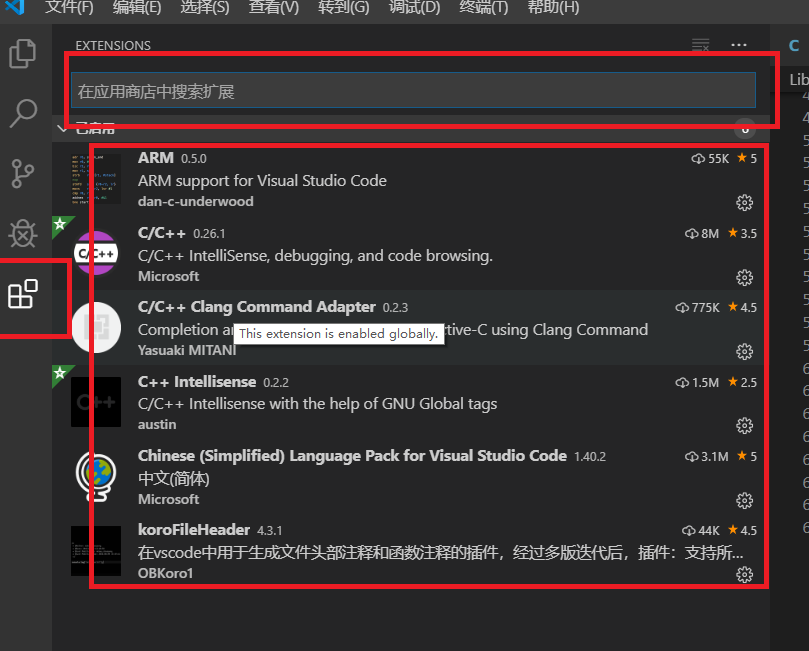
Task: Open gear menu for koroFileHeader extension
Action: point(744,575)
